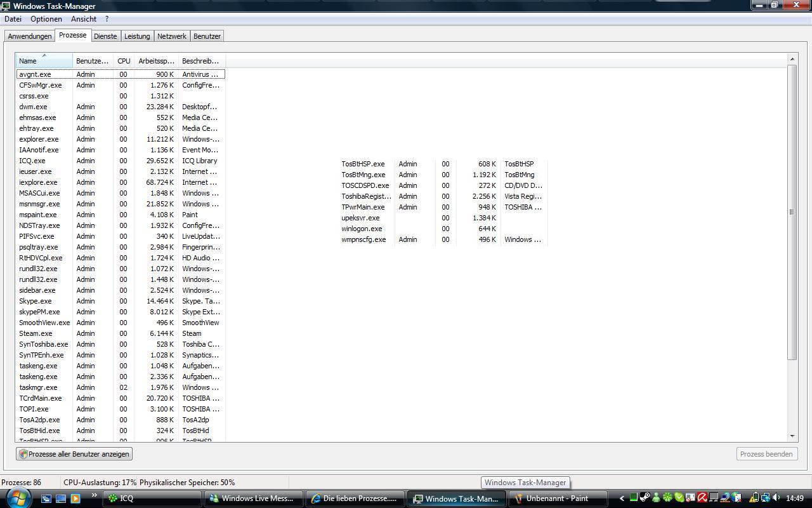Select the Skype.exe process row
This screenshot has width=812, height=508.
pos(121,301)
